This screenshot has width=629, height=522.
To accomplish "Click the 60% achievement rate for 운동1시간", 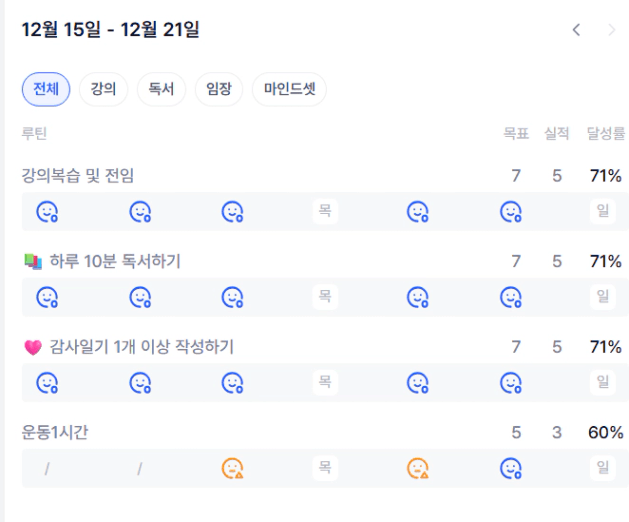I will 605,432.
